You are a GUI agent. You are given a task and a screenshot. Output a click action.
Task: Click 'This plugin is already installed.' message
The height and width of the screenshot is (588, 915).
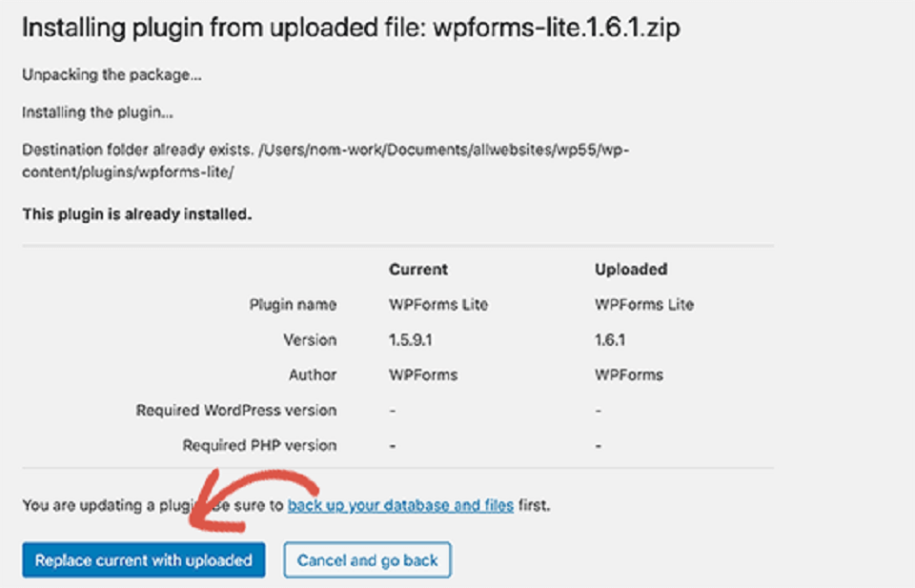(x=137, y=214)
